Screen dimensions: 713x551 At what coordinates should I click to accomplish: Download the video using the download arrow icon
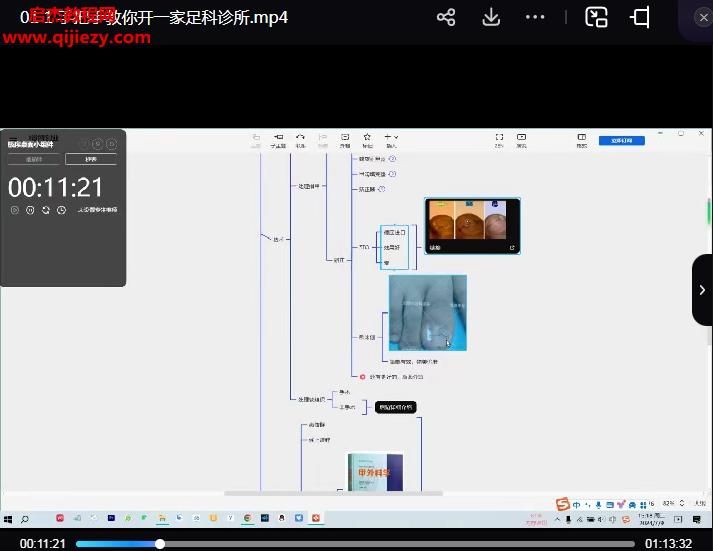pos(491,18)
